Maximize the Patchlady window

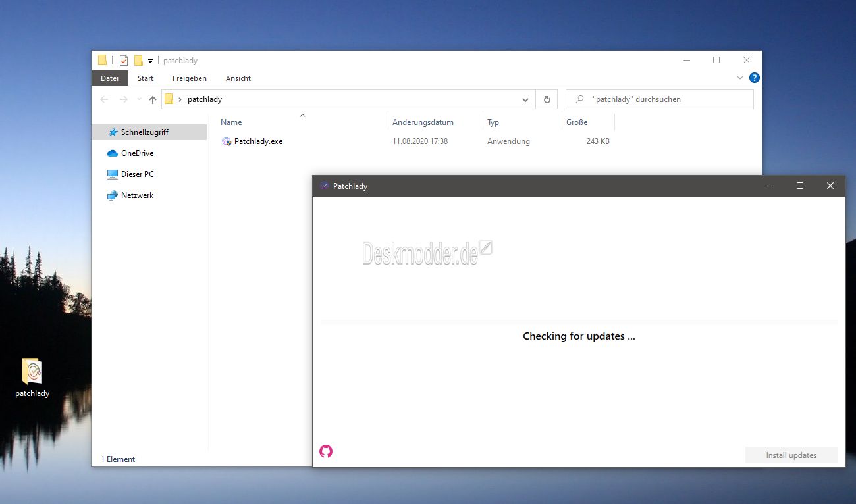(x=800, y=186)
